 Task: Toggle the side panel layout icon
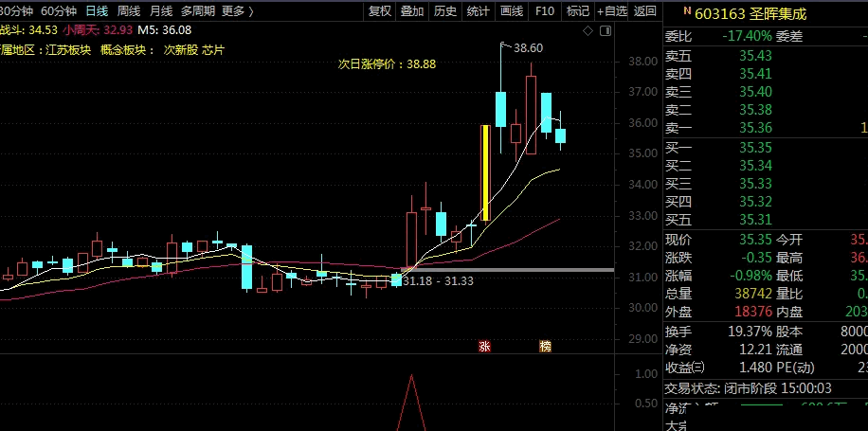click(606, 31)
